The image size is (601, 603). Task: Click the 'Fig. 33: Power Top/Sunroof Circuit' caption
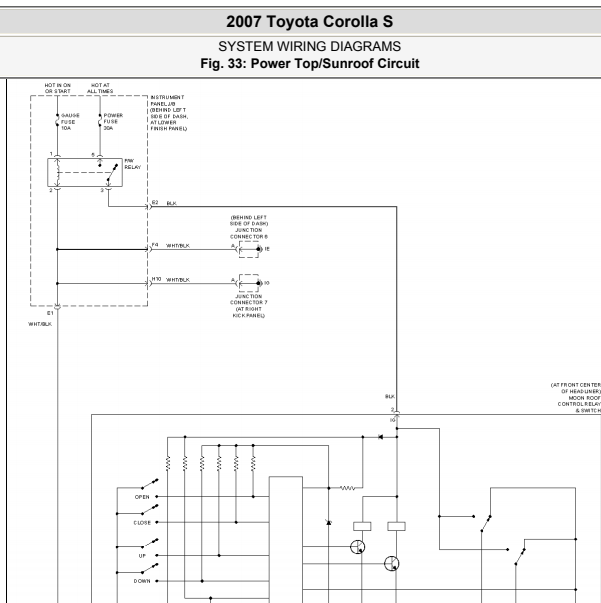(310, 63)
